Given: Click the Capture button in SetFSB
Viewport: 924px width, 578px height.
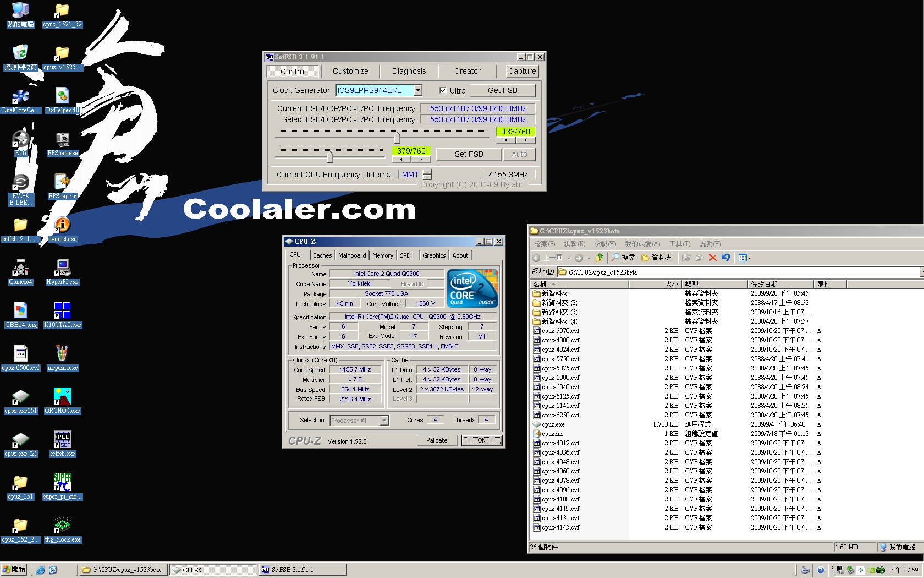Looking at the screenshot, I should (522, 71).
